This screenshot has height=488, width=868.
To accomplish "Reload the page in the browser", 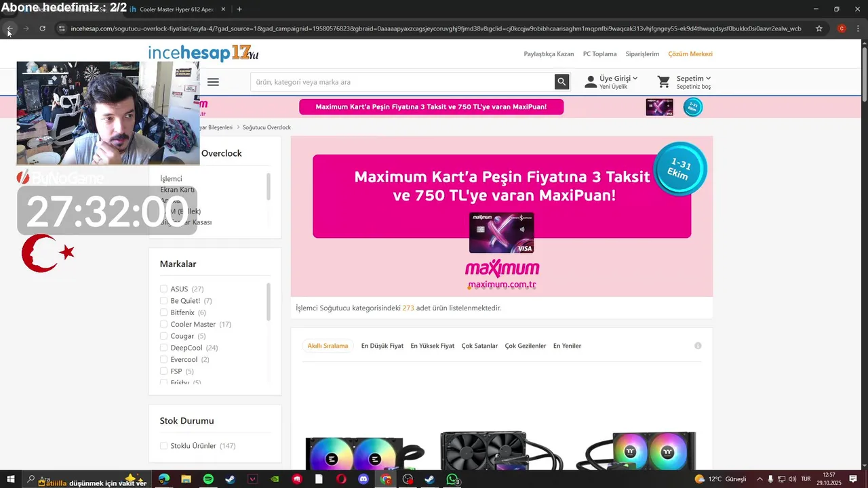I will click(x=42, y=28).
